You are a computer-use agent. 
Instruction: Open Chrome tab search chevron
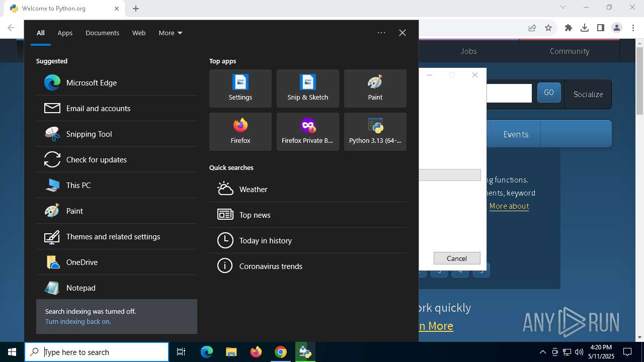[563, 7]
